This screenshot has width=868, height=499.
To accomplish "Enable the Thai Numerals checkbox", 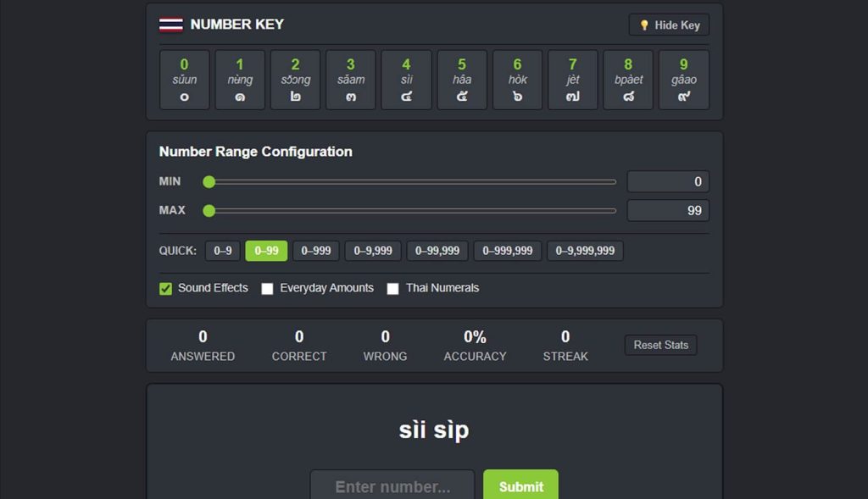I will tap(393, 289).
